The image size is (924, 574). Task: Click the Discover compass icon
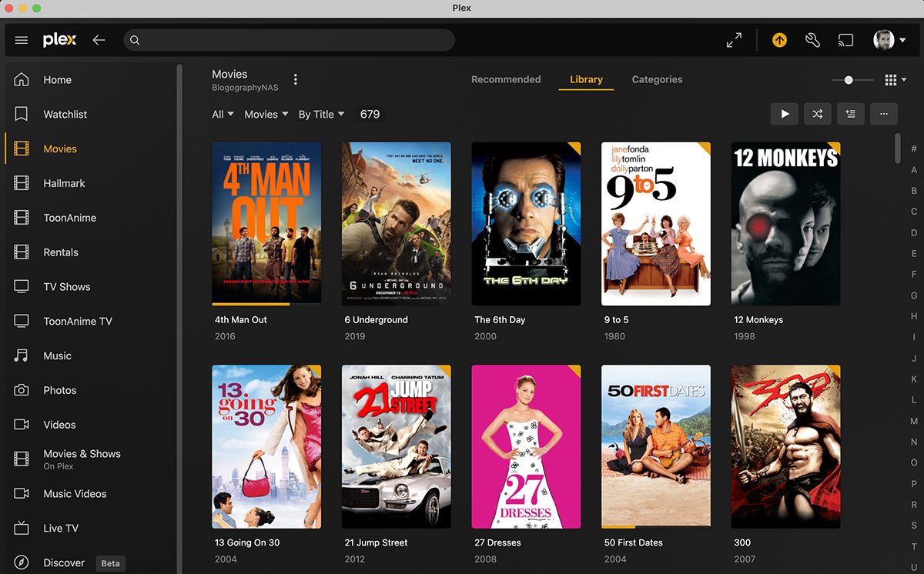(x=22, y=562)
